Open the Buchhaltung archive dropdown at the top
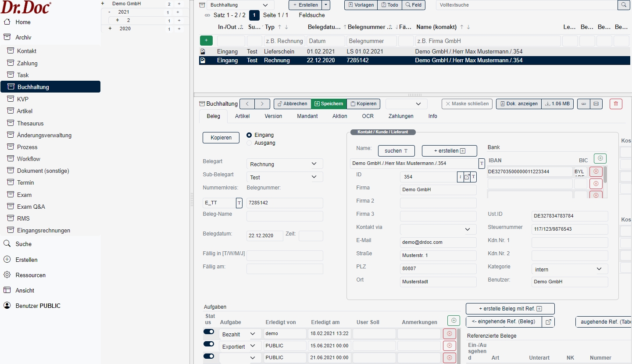 point(240,5)
